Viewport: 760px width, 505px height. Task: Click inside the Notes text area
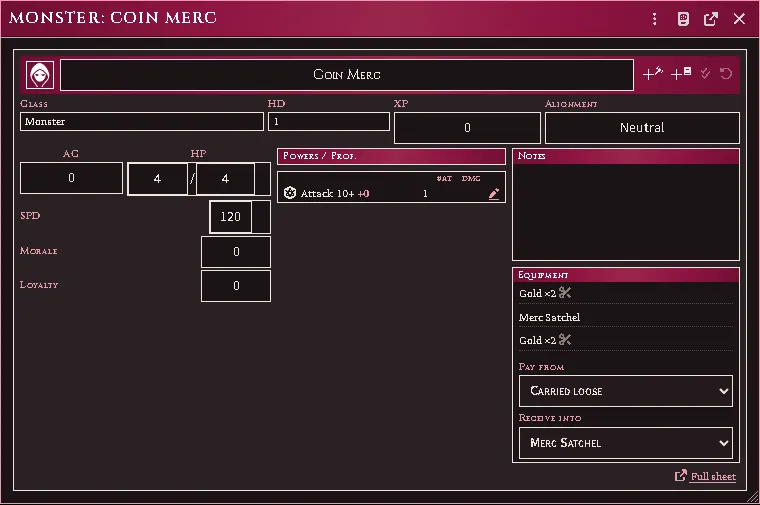tap(626, 212)
